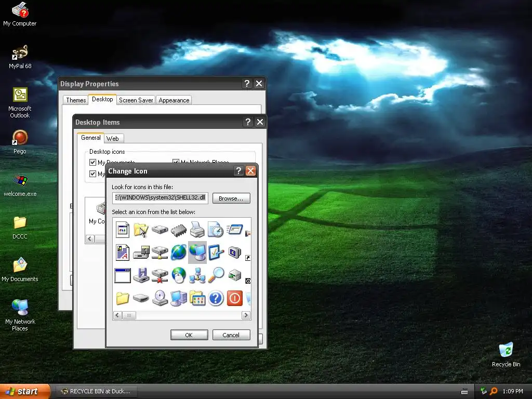Select the closed yellow folder icon in list
Screen dimensions: 532x399
123,298
